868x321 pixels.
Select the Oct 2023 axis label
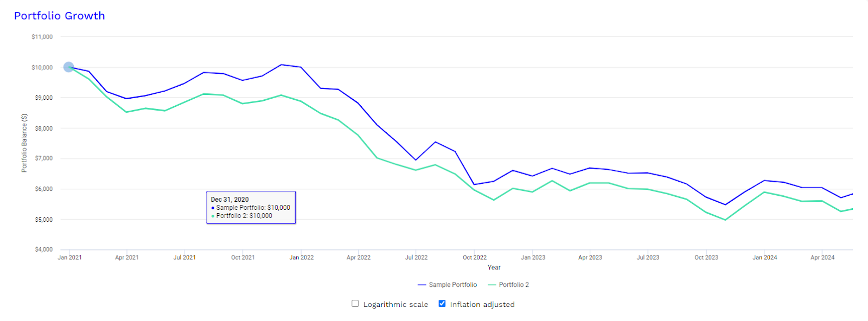(x=706, y=257)
